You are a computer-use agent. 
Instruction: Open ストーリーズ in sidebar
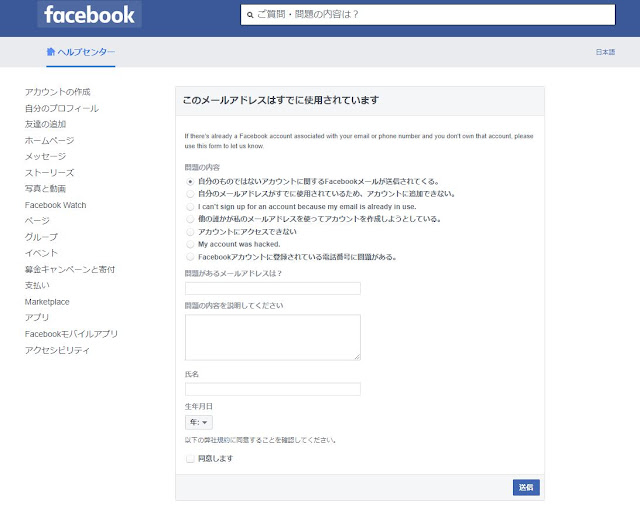[x=49, y=173]
